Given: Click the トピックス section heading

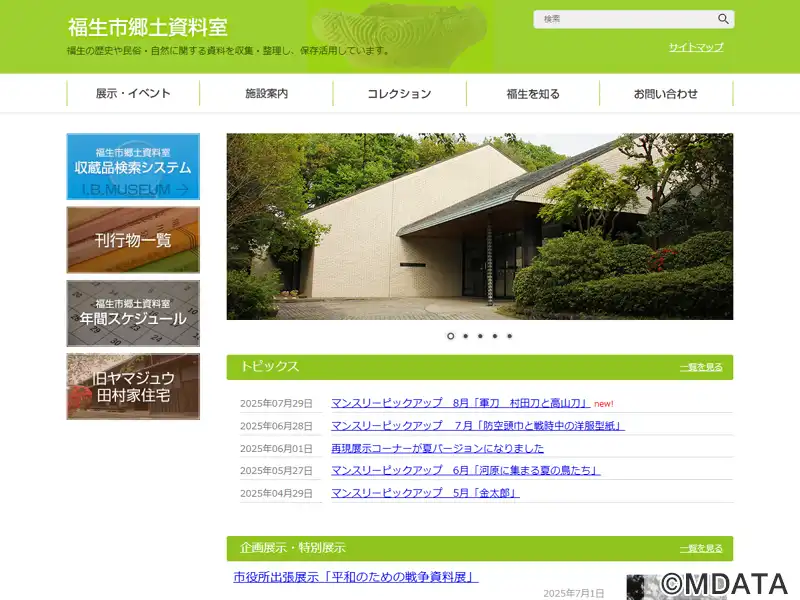Looking at the screenshot, I should point(269,366).
